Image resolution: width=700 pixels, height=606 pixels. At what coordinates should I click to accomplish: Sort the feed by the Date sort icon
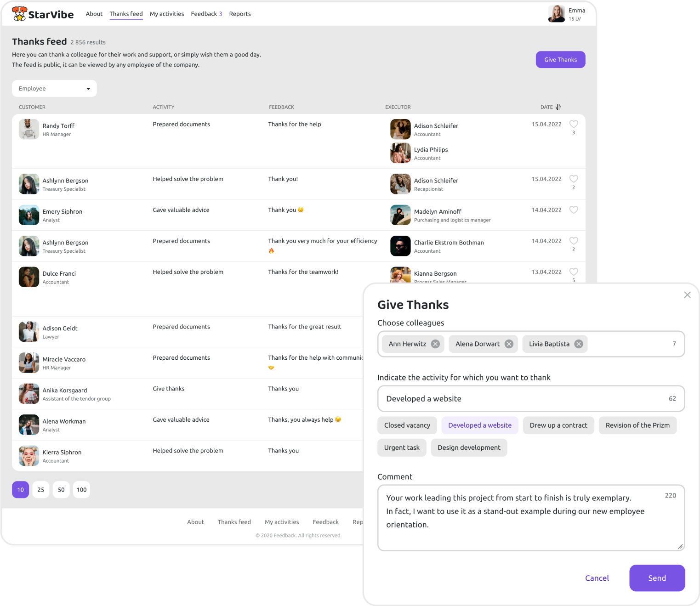click(x=558, y=107)
